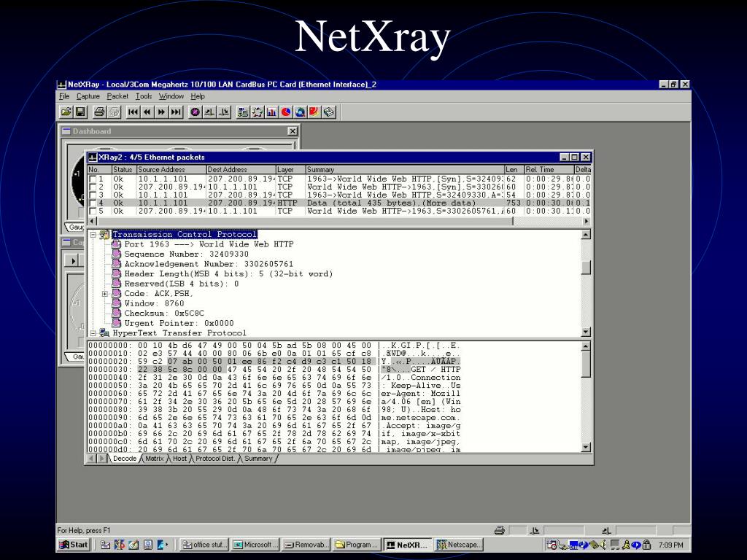The height and width of the screenshot is (560, 747).
Task: Click the Print toolbar icon
Action: pyautogui.click(x=99, y=112)
